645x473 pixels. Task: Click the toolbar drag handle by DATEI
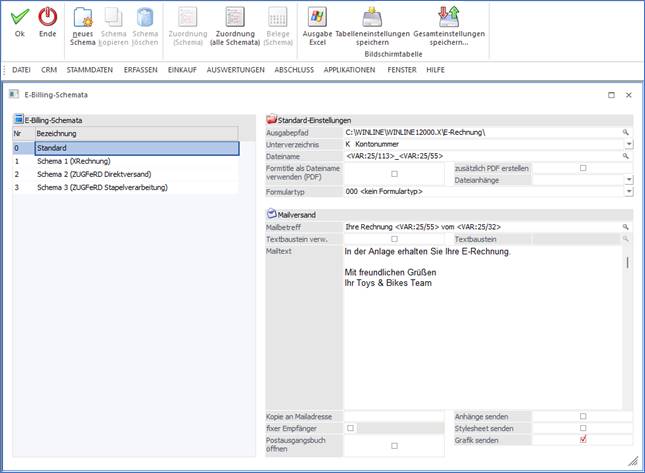click(4, 70)
